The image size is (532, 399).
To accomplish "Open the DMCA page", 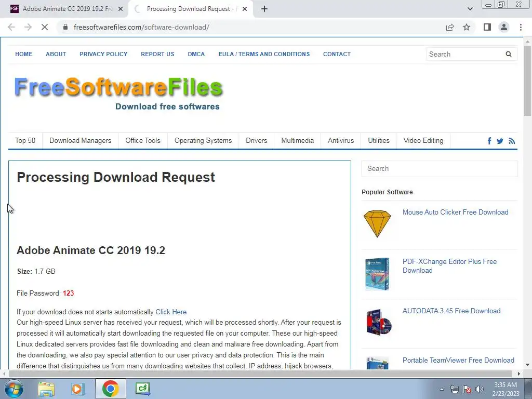I will click(x=196, y=54).
